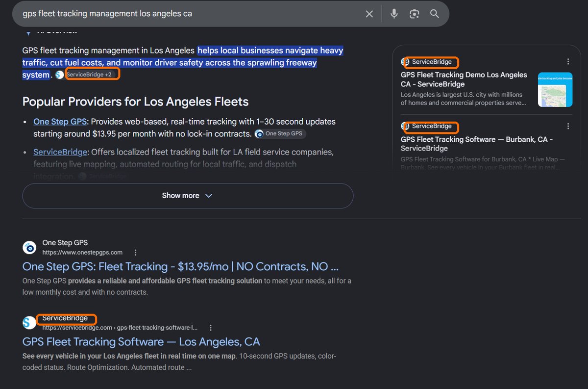The height and width of the screenshot is (389, 588).
Task: Click the servicebridge.com breadcrumb URL text
Action: click(120, 328)
